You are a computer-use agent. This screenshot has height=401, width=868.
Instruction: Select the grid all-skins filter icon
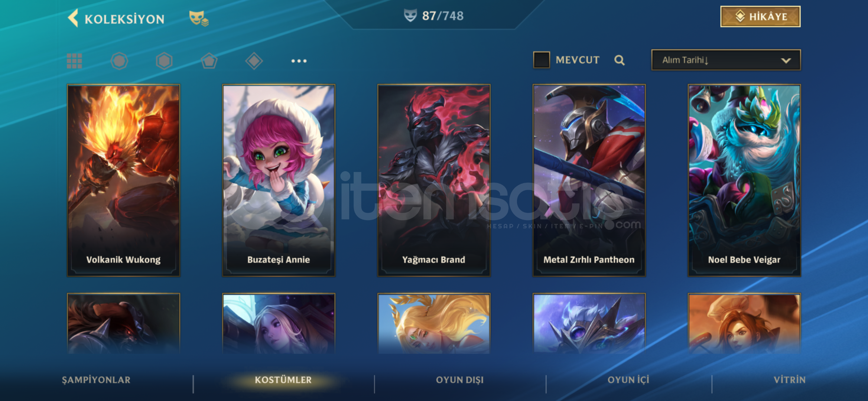click(74, 61)
